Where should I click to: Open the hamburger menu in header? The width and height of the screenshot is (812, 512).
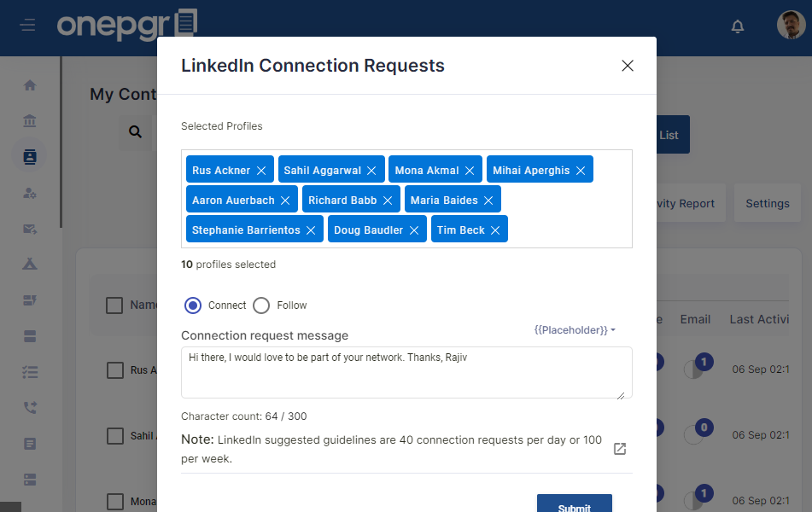tap(28, 25)
